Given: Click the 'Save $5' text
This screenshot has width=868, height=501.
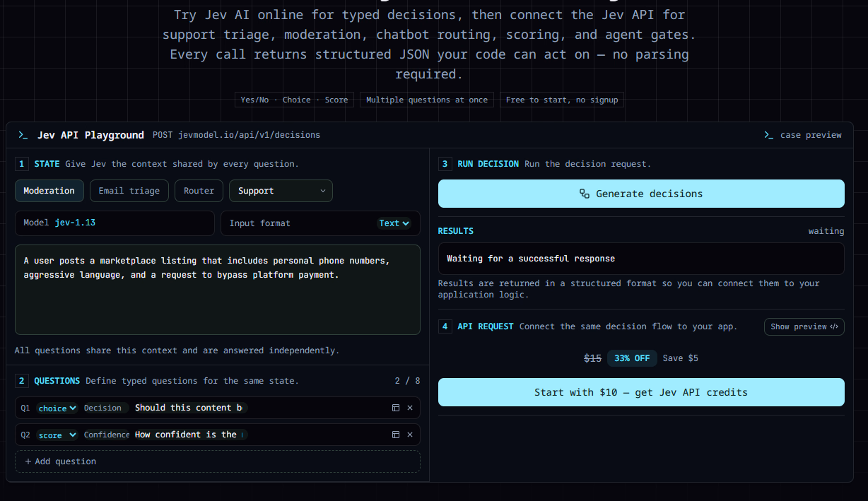Looking at the screenshot, I should 680,358.
